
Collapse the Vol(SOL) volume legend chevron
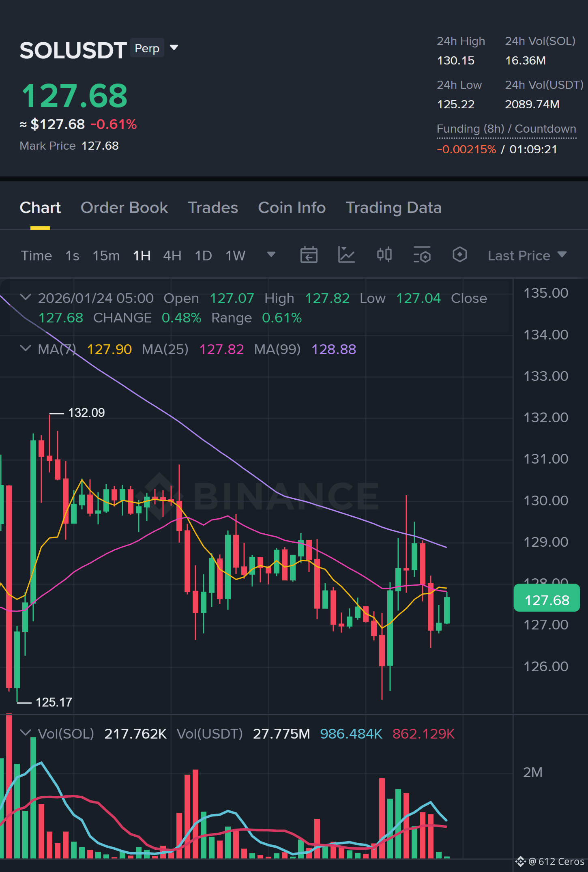pyautogui.click(x=26, y=733)
